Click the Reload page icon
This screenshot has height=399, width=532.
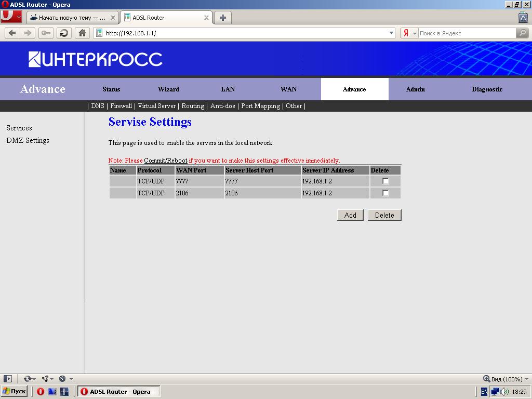64,33
